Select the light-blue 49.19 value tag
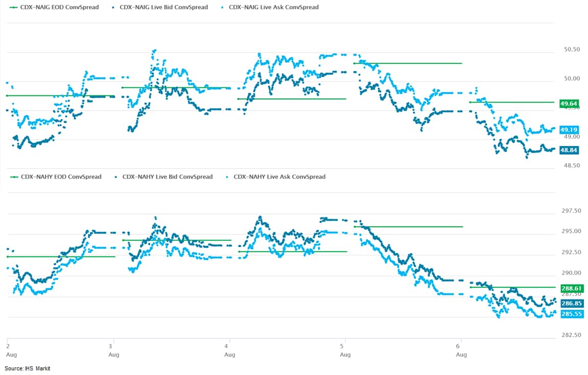This screenshot has height=375, width=588. click(570, 130)
